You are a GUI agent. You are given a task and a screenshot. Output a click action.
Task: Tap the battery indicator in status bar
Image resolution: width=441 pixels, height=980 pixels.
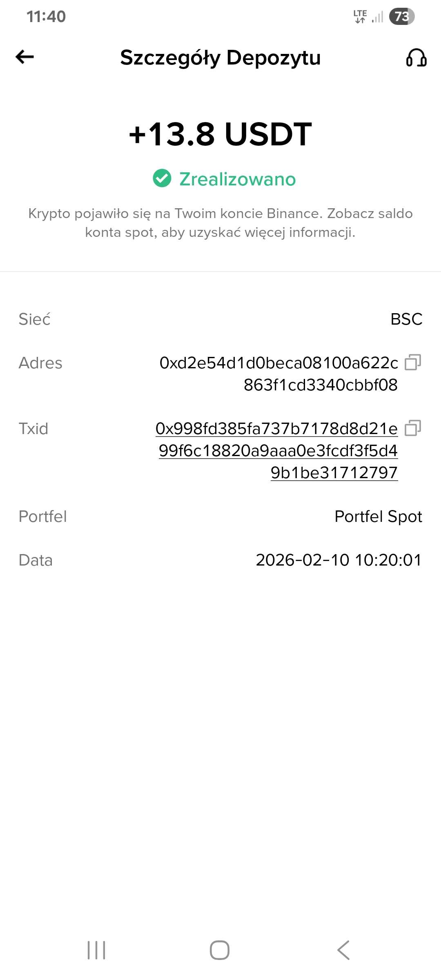click(401, 17)
